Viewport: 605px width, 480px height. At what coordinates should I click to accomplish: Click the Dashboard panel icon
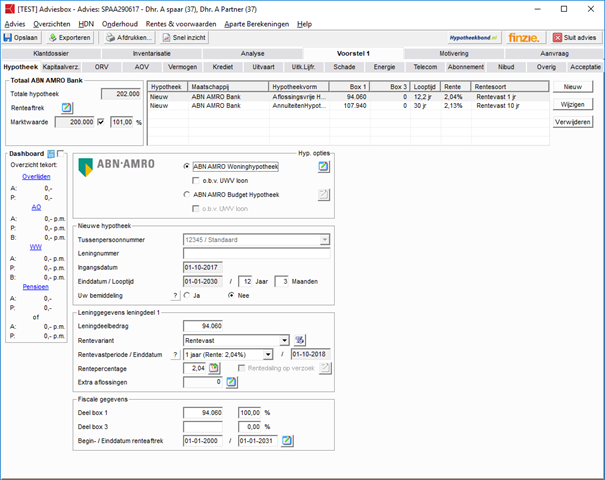[51, 154]
